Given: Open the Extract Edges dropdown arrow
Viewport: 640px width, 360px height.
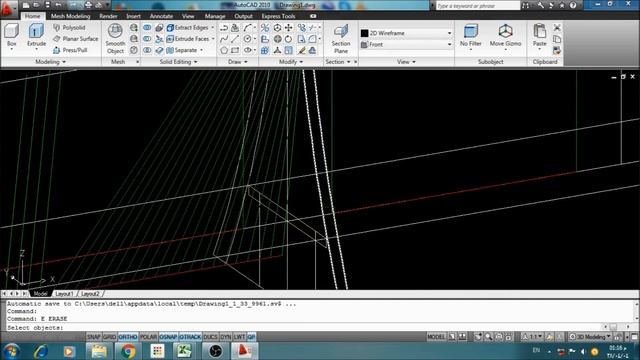Looking at the screenshot, I should (x=213, y=27).
